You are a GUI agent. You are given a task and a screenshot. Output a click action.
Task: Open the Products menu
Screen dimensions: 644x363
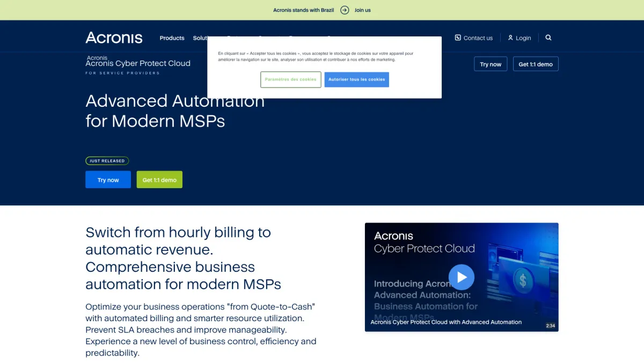pos(172,38)
